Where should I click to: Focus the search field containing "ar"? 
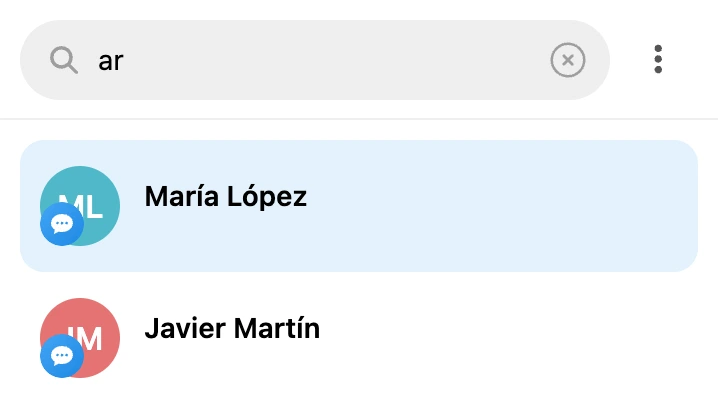point(315,60)
